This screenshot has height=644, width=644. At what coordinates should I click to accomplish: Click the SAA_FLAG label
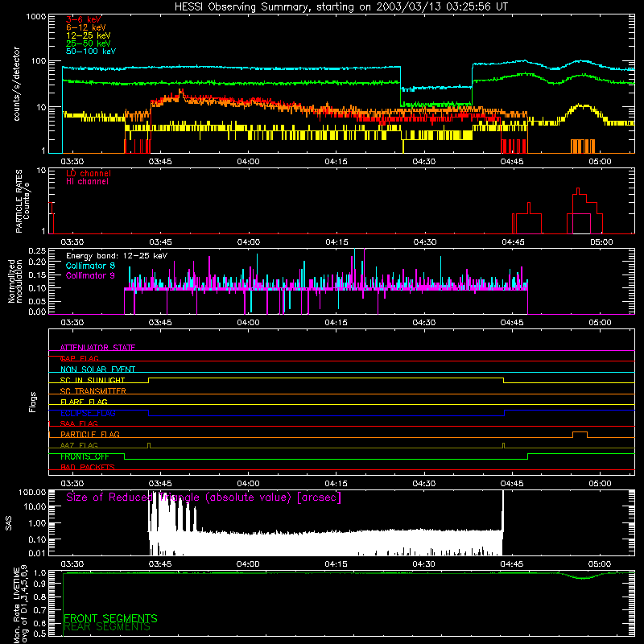79,423
